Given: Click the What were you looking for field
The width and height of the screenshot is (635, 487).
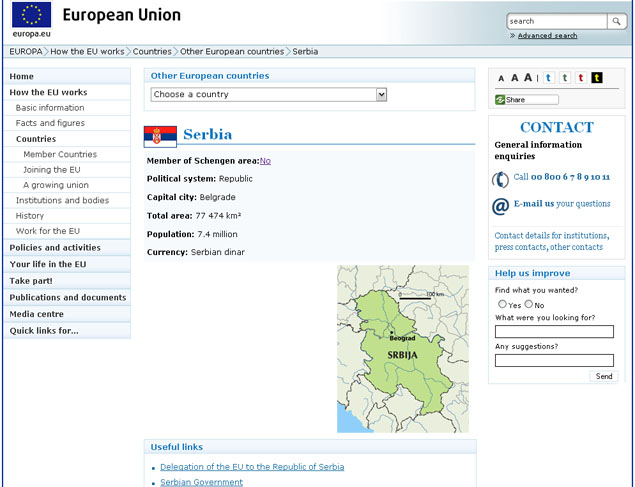Looking at the screenshot, I should pos(554,332).
